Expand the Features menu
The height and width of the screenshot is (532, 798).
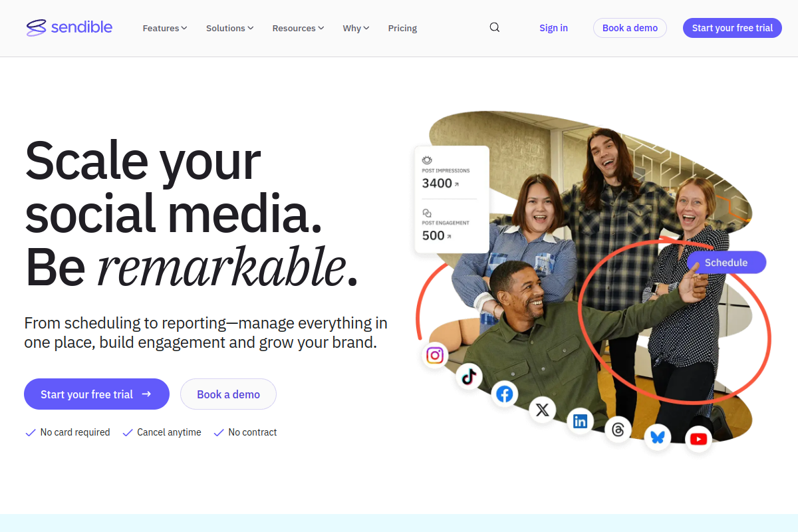[x=165, y=28]
